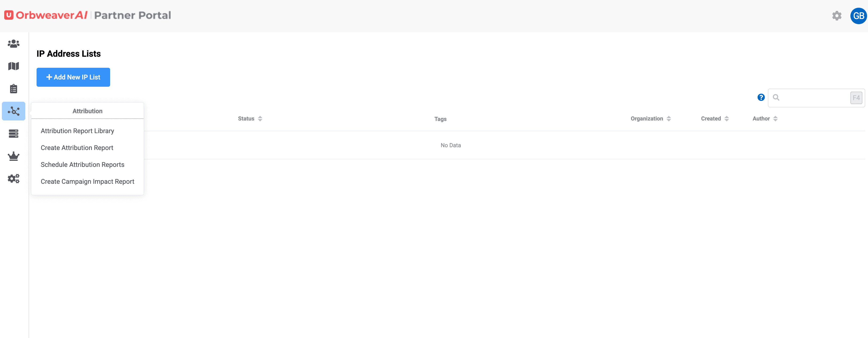868x338 pixels.
Task: Click Add New IP List button
Action: (73, 77)
